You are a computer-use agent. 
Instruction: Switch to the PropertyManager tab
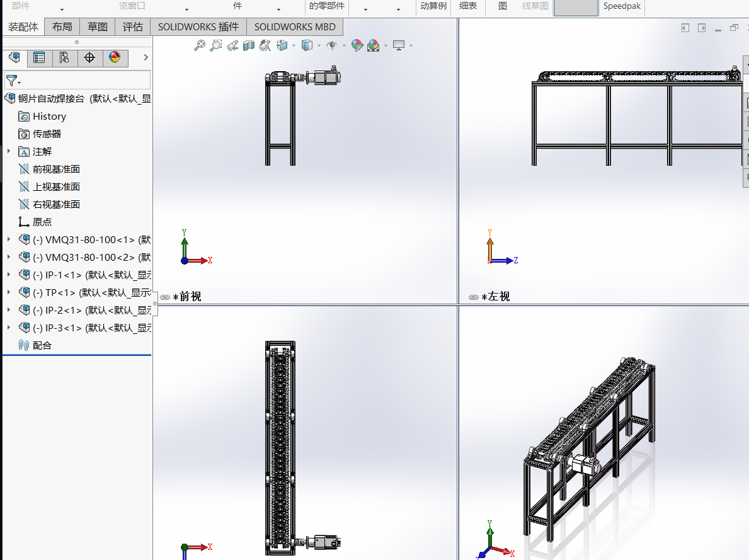40,58
